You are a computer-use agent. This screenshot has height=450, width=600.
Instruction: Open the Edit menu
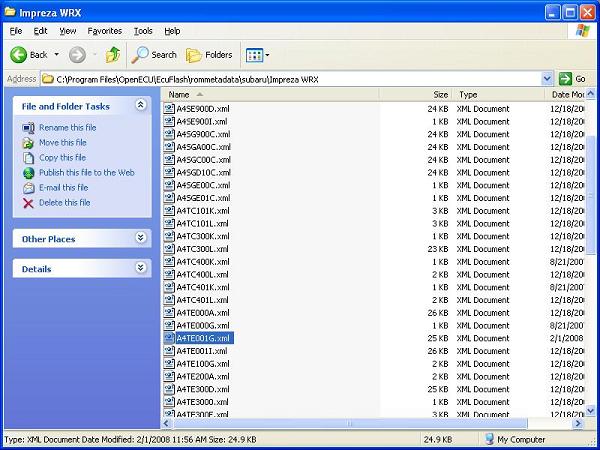click(40, 31)
